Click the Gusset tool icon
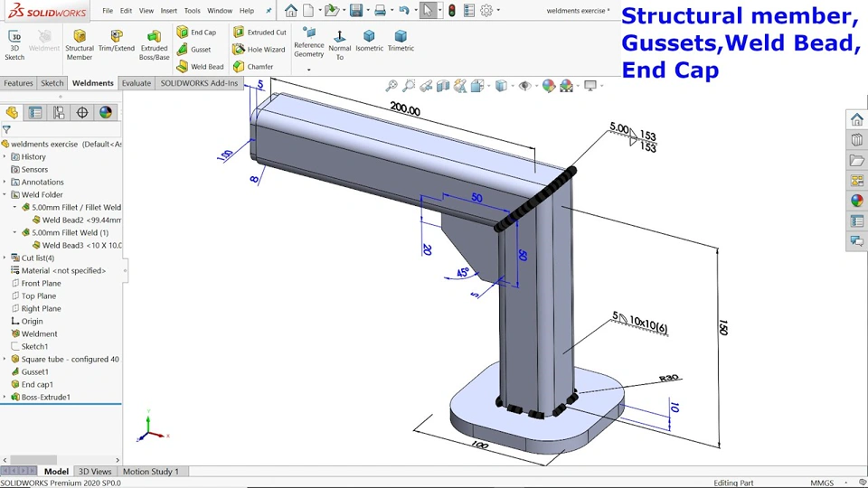Viewport: 868px width, 488px height. pos(182,49)
